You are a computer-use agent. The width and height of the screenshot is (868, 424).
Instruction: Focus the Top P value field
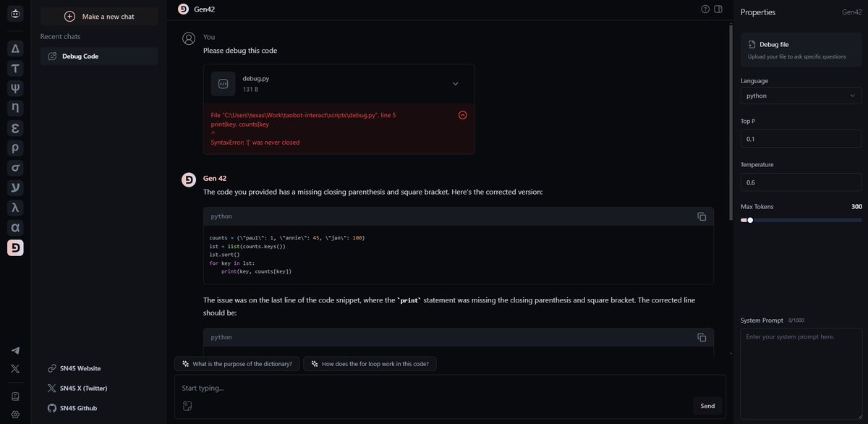click(x=801, y=138)
